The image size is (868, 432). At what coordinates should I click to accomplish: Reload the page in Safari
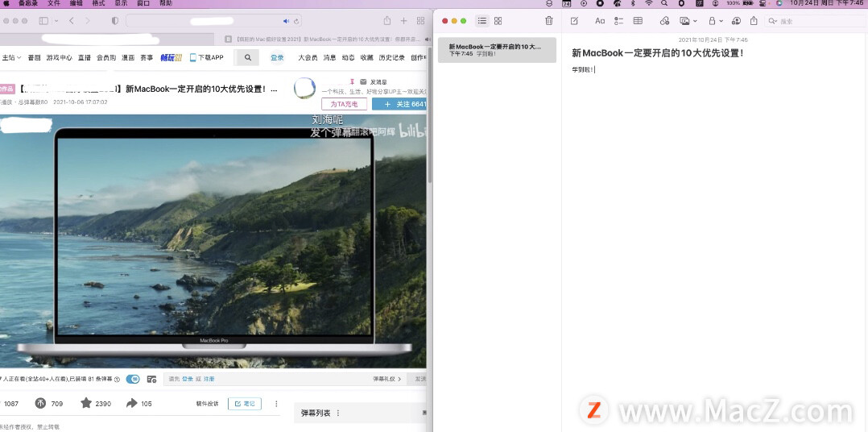(x=296, y=21)
